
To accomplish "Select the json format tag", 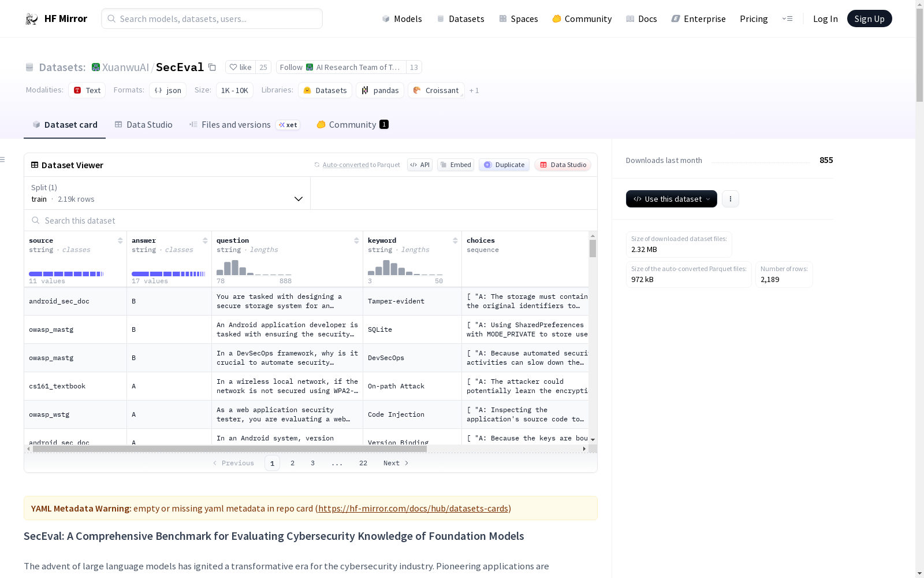I will [x=168, y=90].
